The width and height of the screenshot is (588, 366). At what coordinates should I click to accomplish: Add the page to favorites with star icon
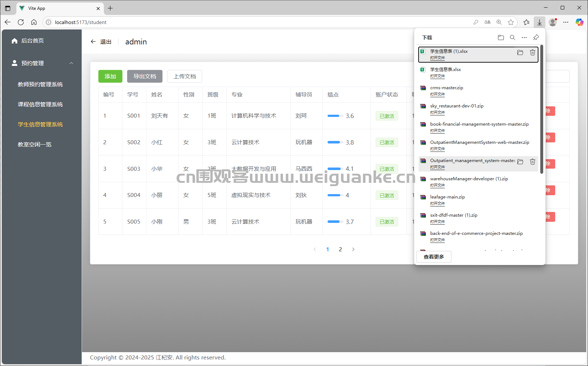511,22
